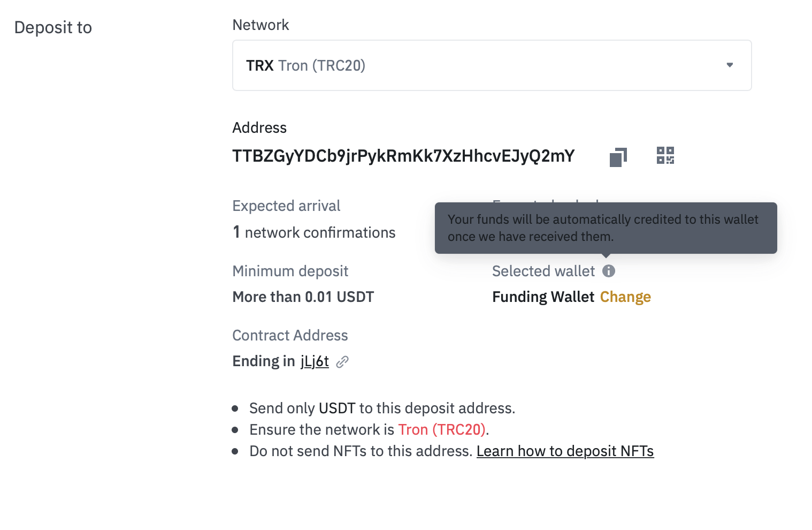Click Change to switch the wallet
This screenshot has height=530, width=812.
(625, 297)
